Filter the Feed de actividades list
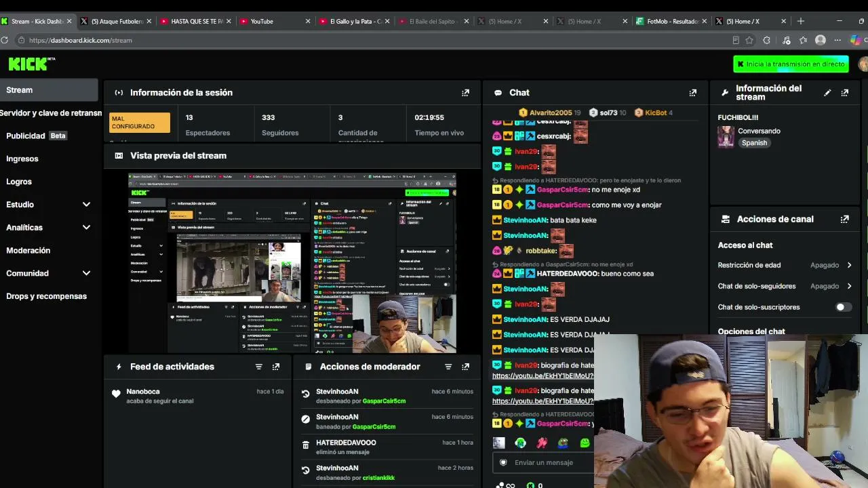The image size is (868, 488). click(258, 367)
